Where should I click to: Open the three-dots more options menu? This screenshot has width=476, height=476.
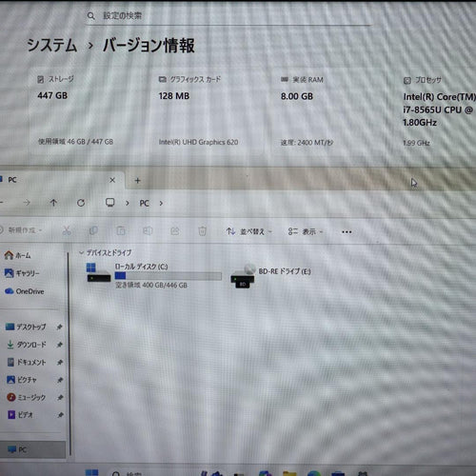[347, 232]
